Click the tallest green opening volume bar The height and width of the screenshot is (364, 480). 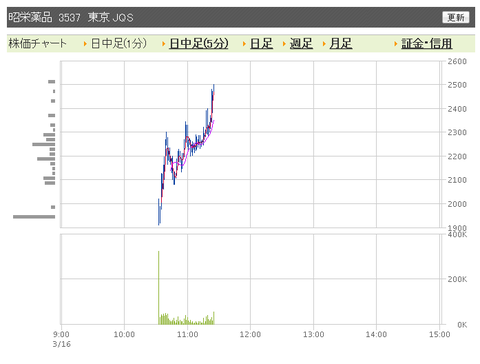[x=159, y=288]
